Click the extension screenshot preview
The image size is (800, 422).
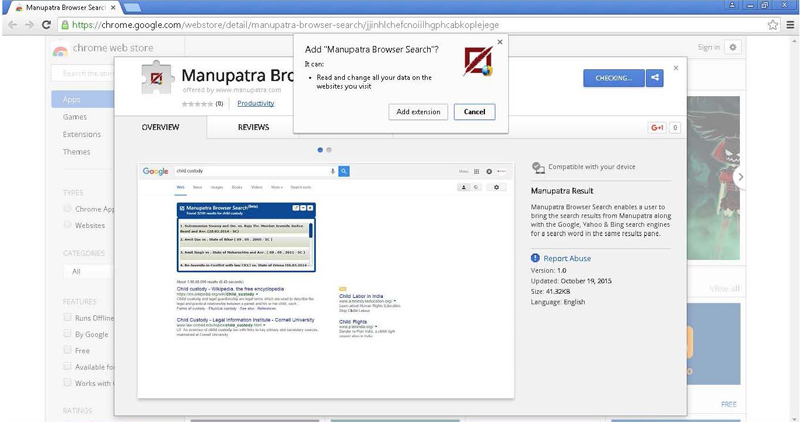(x=326, y=281)
